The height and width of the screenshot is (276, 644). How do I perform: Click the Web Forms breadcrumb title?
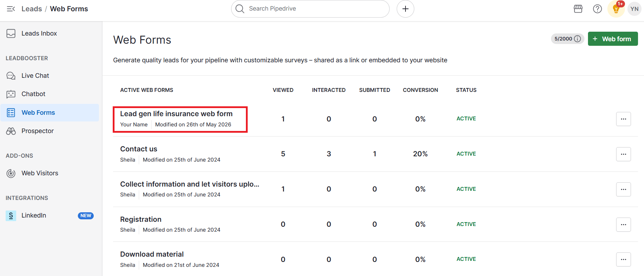pyautogui.click(x=69, y=9)
